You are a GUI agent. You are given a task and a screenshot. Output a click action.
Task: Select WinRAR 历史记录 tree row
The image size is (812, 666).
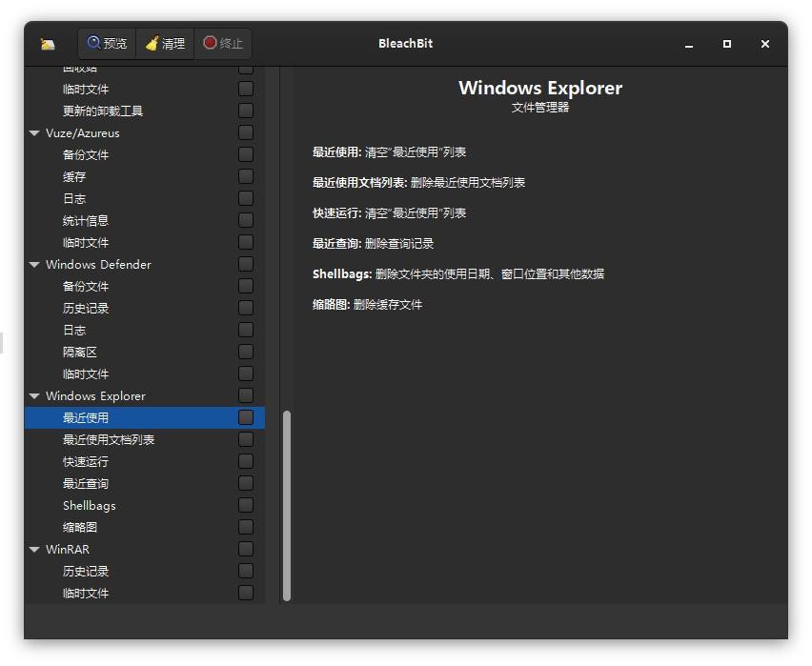145,572
